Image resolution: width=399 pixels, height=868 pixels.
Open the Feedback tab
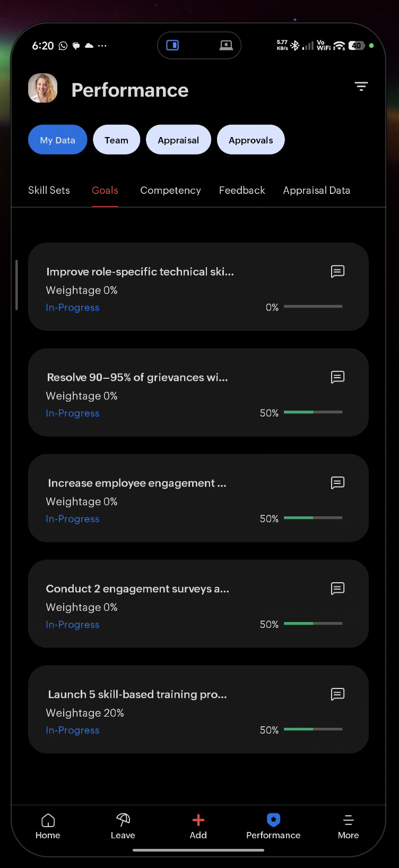[x=242, y=190]
